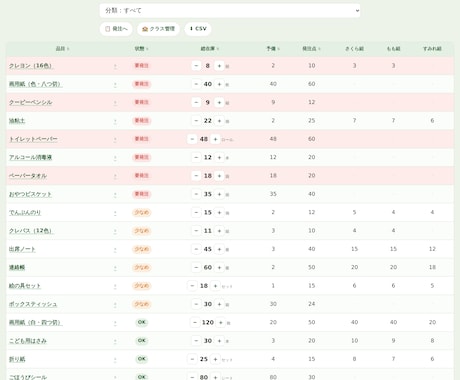Image resolution: width=460 pixels, height=380 pixels.
Task: Open row menu for 出席ノート
Action: [115, 249]
